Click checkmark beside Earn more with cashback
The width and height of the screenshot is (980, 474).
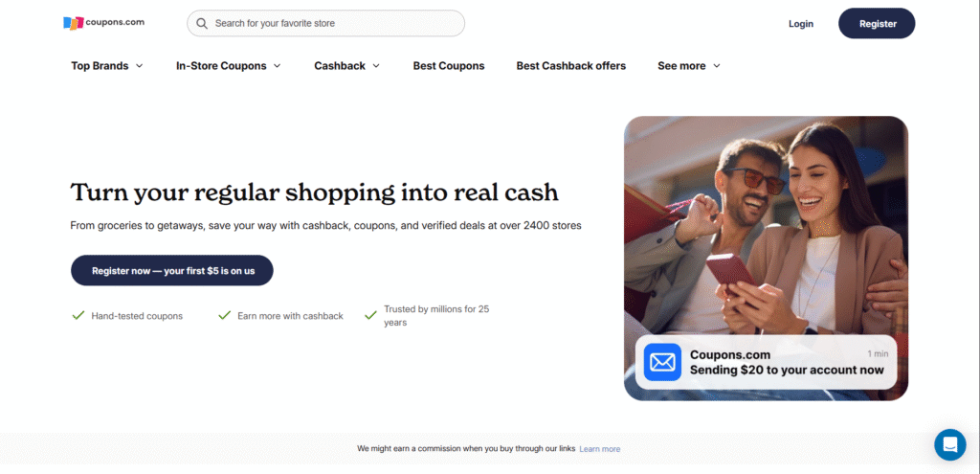(x=224, y=315)
